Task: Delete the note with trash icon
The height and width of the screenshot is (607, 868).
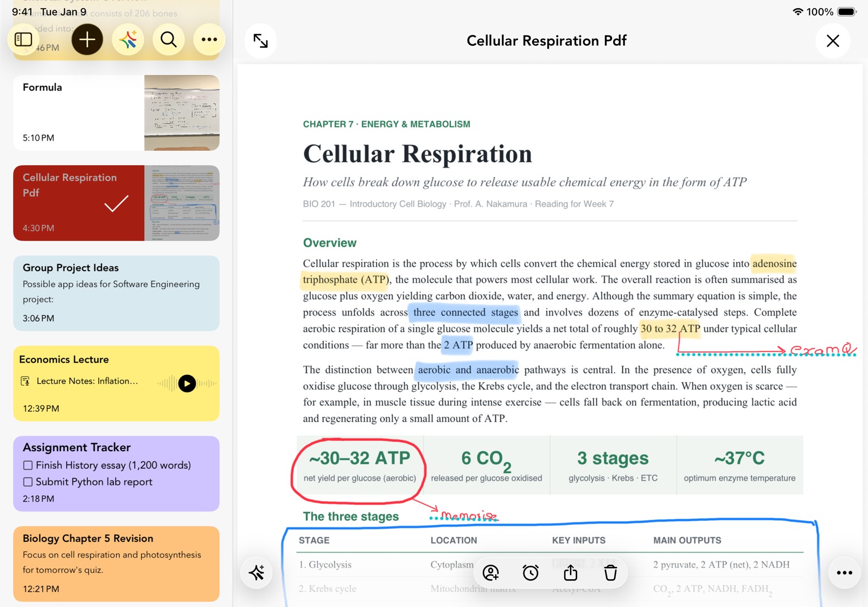Action: [x=610, y=573]
